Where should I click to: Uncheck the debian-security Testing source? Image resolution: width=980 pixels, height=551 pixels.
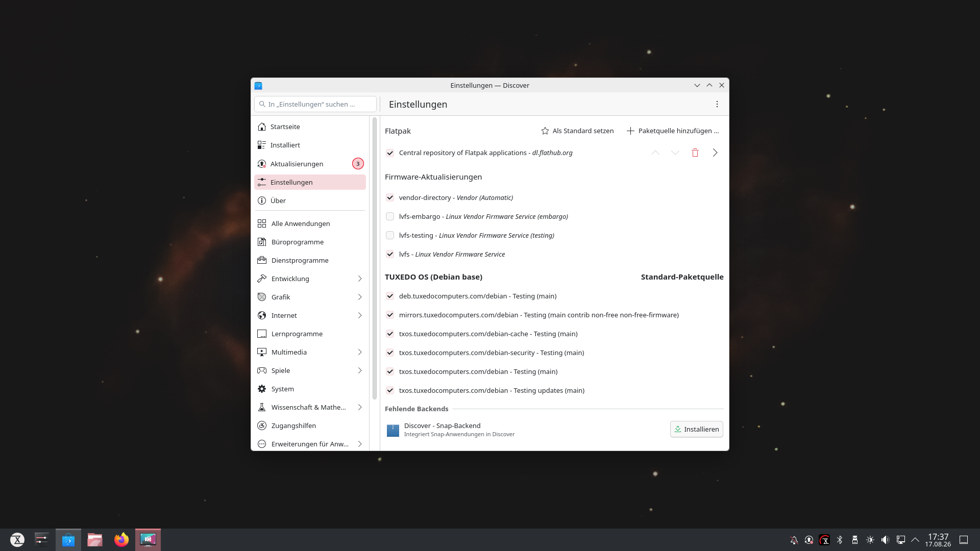[x=390, y=353]
